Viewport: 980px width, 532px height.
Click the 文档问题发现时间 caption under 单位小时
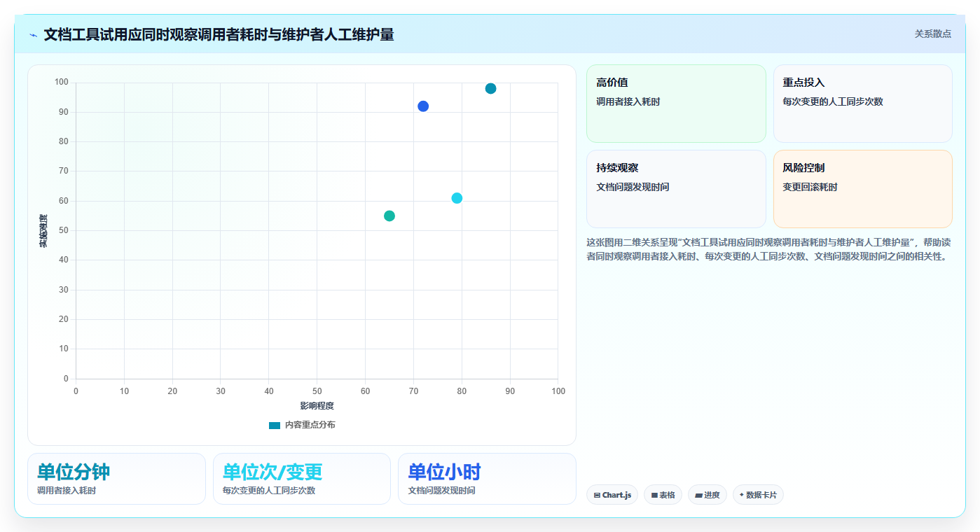point(441,491)
